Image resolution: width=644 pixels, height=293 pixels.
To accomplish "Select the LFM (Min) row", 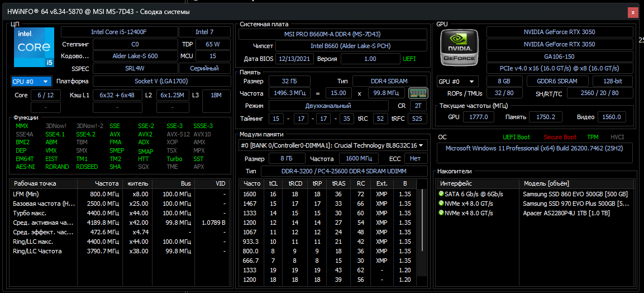I will point(119,194).
